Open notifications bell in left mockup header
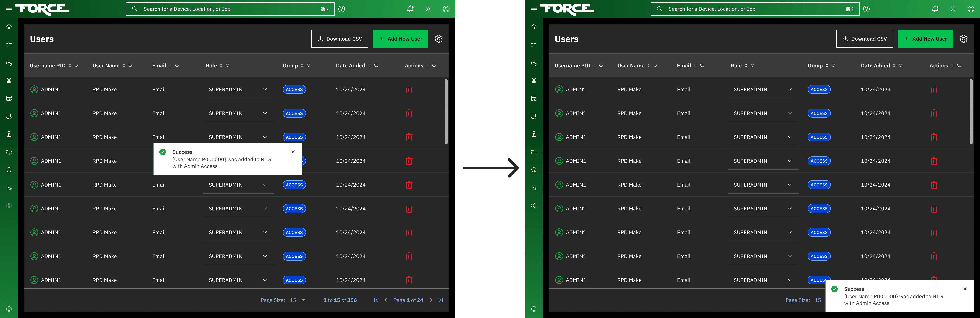This screenshot has width=980, height=318. 410,9
